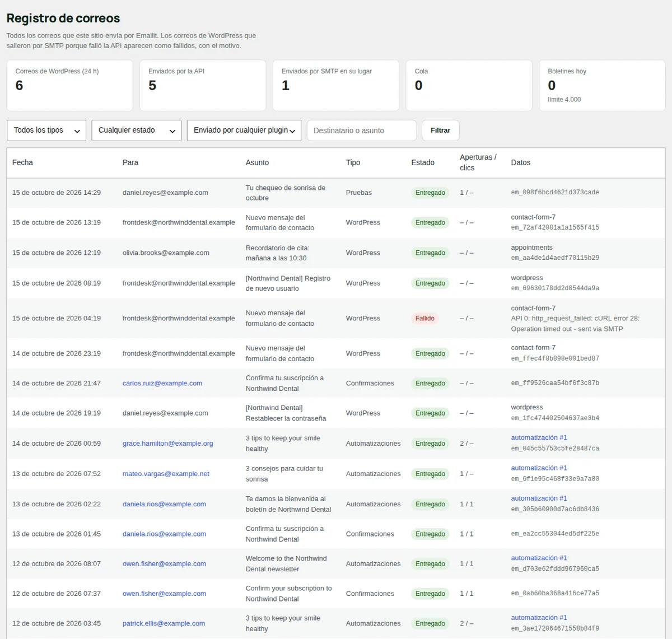Image resolution: width=672 pixels, height=639 pixels.
Task: Click 'Confirmaciones' type in carlos.ruiz row
Action: click(x=370, y=383)
